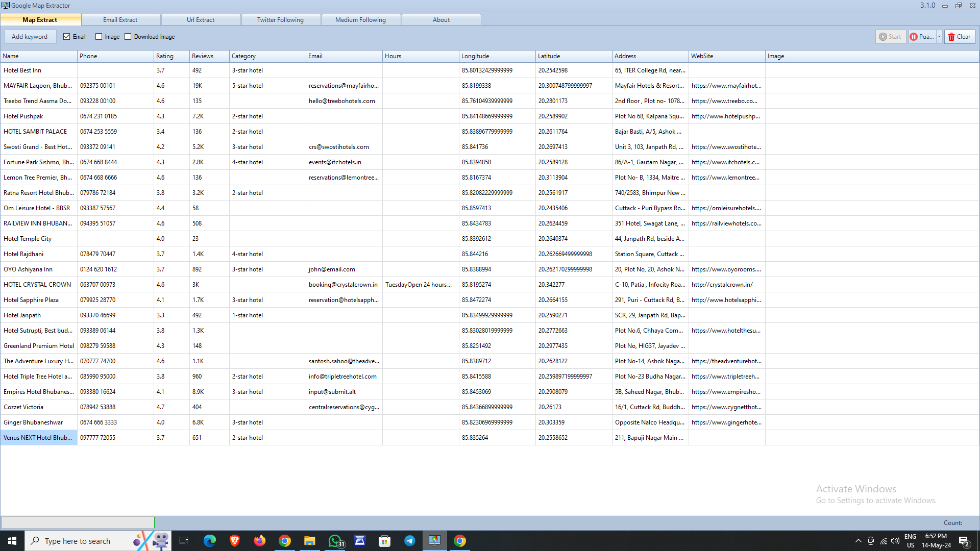Enable the Image checkbox
The width and height of the screenshot is (980, 551).
99,36
